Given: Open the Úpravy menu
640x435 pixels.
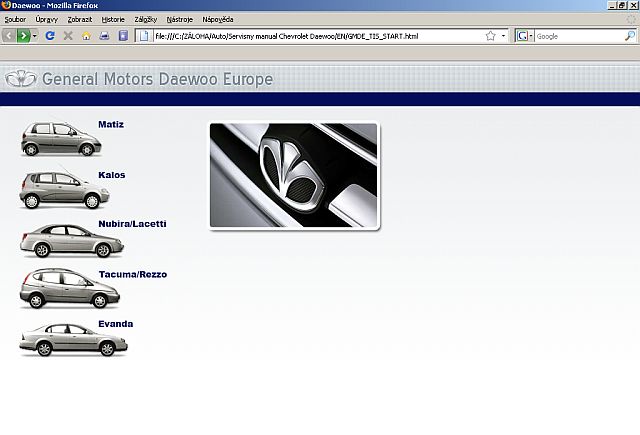Looking at the screenshot, I should 47,19.
